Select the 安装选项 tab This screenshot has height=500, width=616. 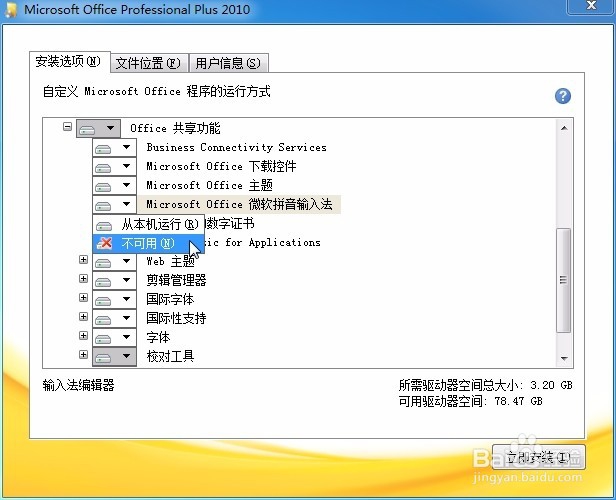(x=69, y=61)
